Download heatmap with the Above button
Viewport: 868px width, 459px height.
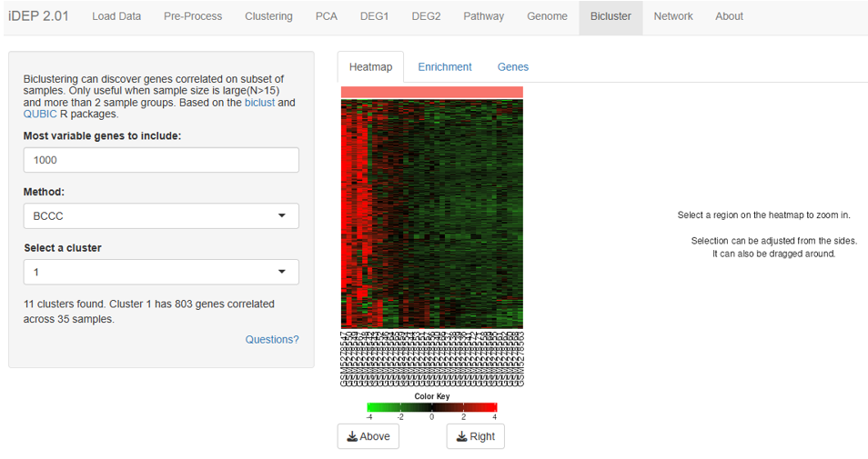click(x=368, y=436)
